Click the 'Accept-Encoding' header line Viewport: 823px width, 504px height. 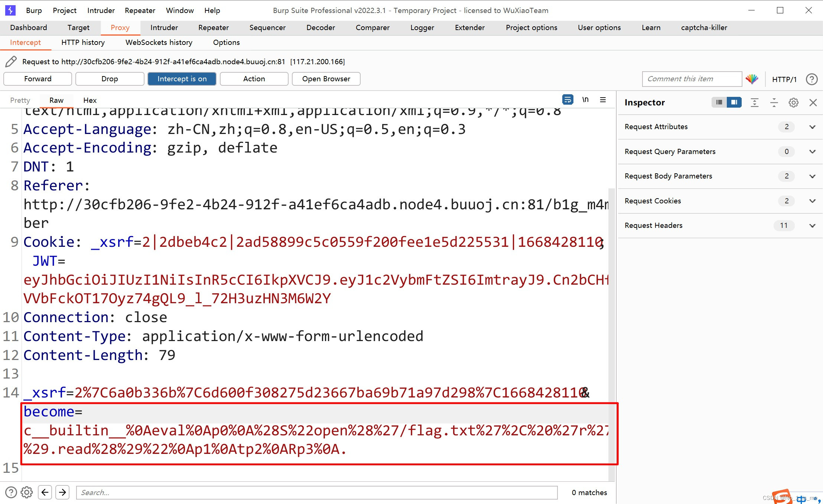150,148
